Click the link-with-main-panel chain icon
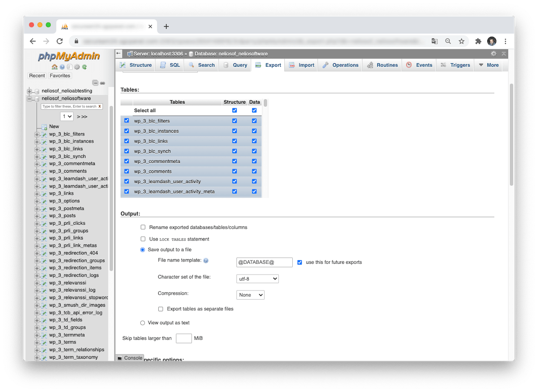The image size is (538, 392). 102,83
